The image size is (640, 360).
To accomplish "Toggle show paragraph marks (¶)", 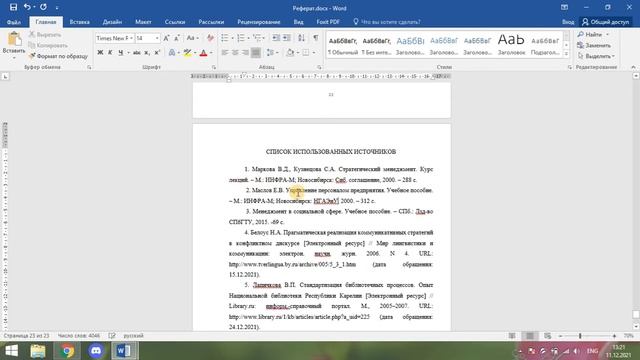I will [x=316, y=38].
